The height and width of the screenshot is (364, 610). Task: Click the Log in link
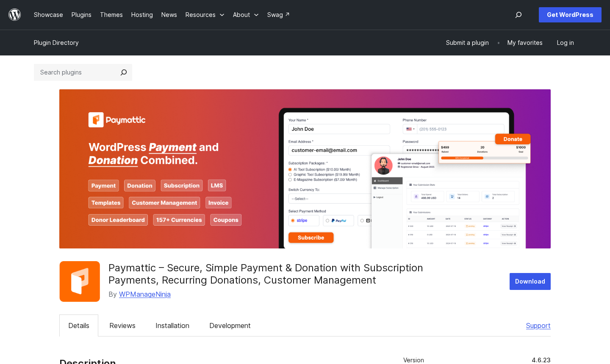[x=565, y=43]
